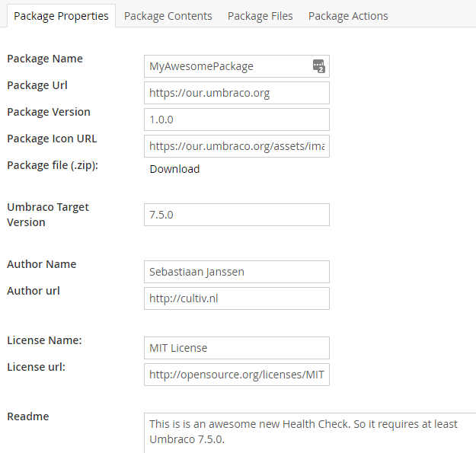Select the Author url field
This screenshot has width=476, height=453.
click(237, 298)
